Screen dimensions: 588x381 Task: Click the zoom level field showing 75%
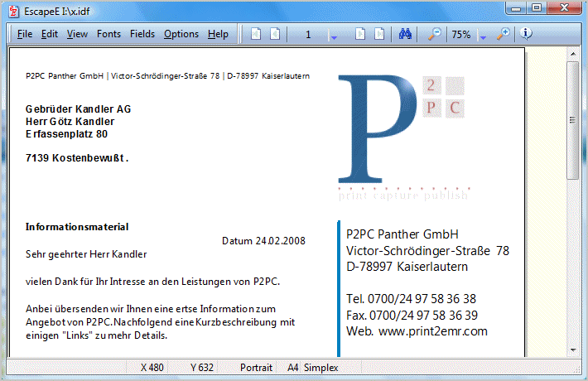tap(461, 35)
